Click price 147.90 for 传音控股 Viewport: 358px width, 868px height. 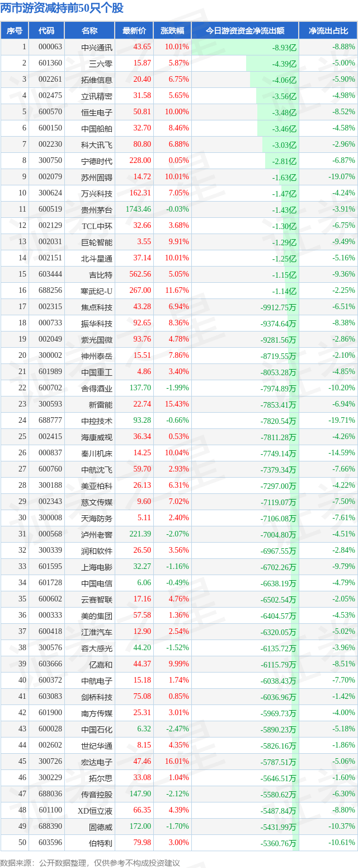pyautogui.click(x=140, y=794)
